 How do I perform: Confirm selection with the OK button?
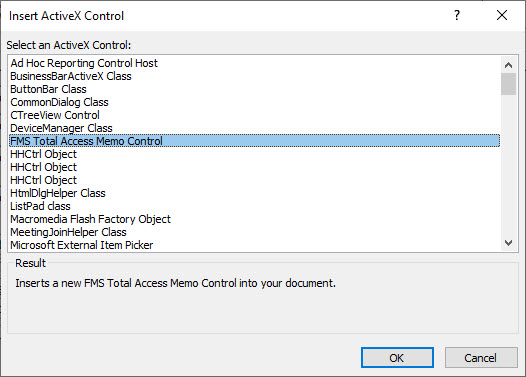(x=397, y=358)
